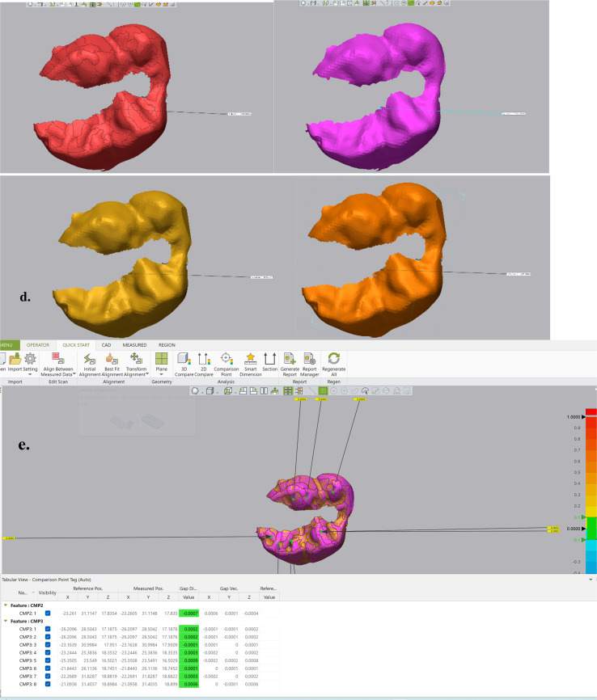Toggle visibility checkbox of CMP3: 3

tap(48, 645)
